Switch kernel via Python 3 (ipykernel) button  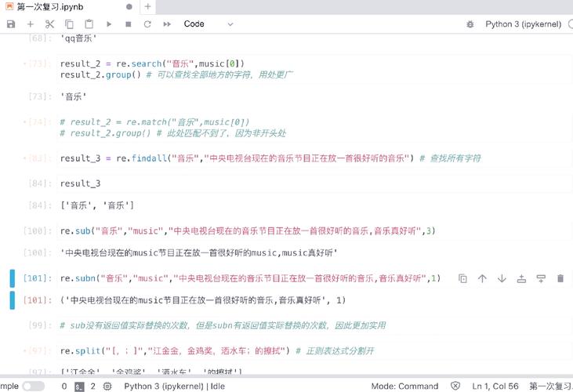click(x=524, y=24)
